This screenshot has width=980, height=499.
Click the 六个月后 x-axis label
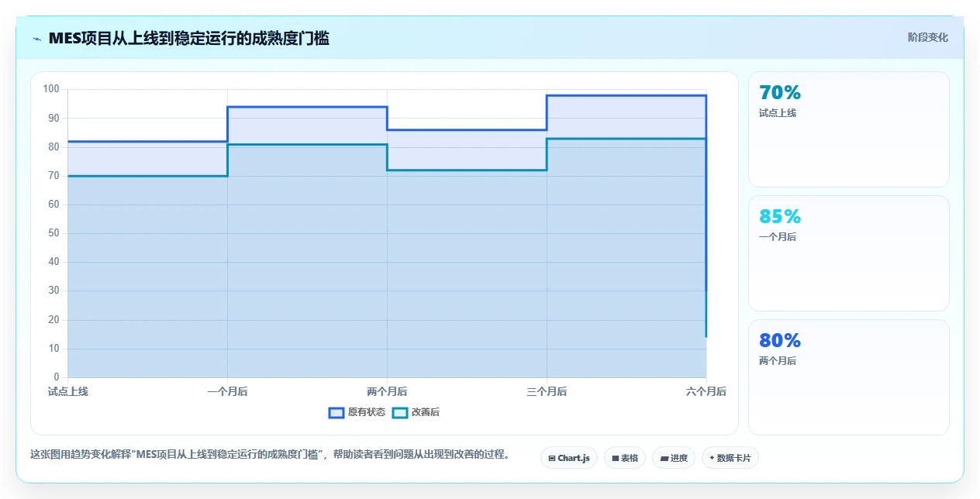tap(706, 391)
